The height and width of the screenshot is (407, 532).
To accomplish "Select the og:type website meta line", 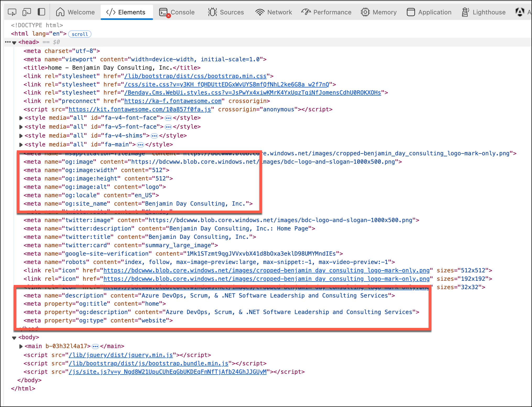I will [x=98, y=320].
